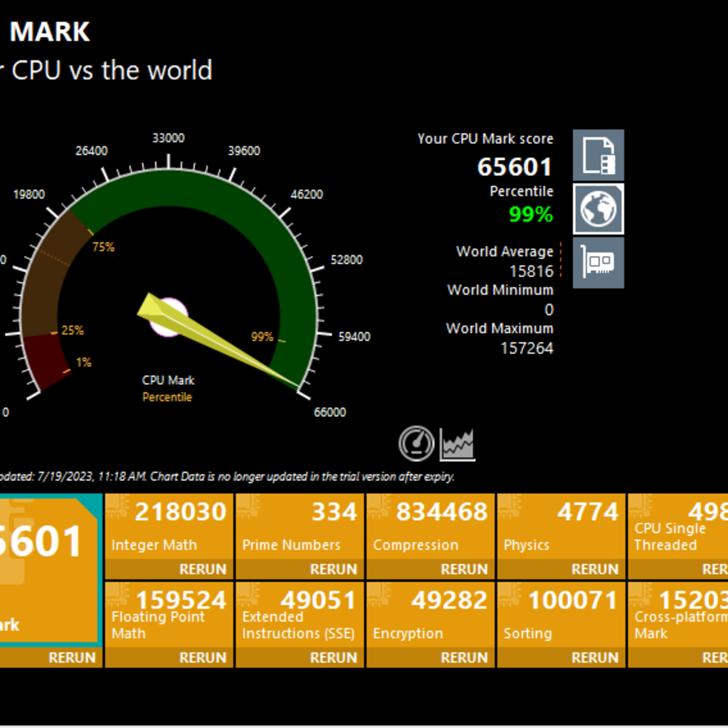Viewport: 728px width, 728px height.
Task: Click the green 99% percentile value
Action: click(531, 214)
